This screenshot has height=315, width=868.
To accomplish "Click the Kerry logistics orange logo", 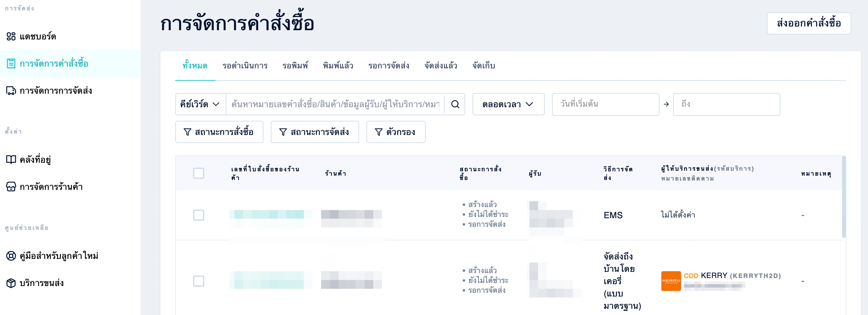I will pos(671,281).
